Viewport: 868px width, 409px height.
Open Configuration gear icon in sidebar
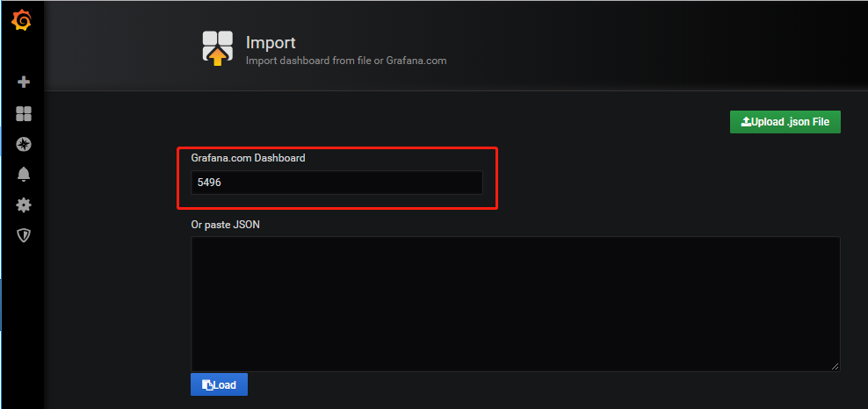click(24, 205)
